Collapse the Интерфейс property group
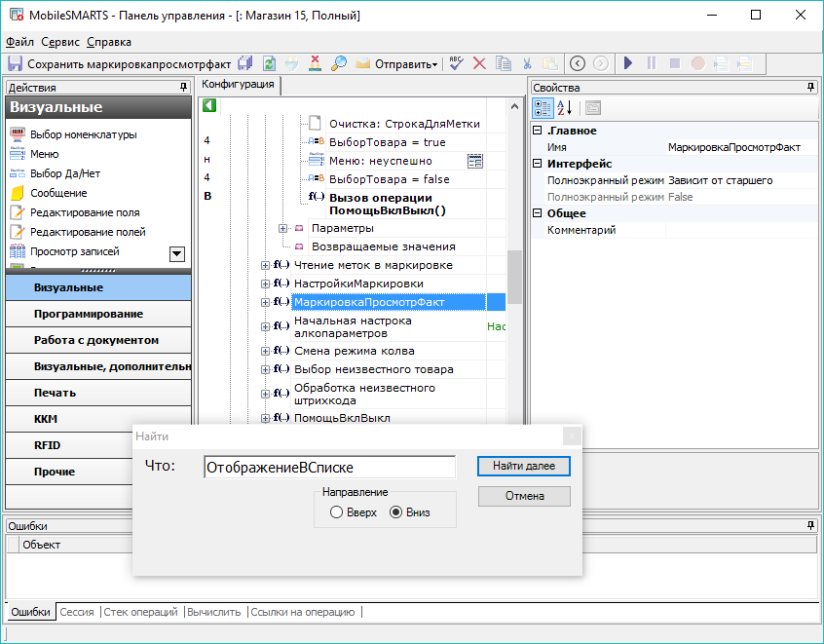This screenshot has width=824, height=644. pyautogui.click(x=537, y=164)
